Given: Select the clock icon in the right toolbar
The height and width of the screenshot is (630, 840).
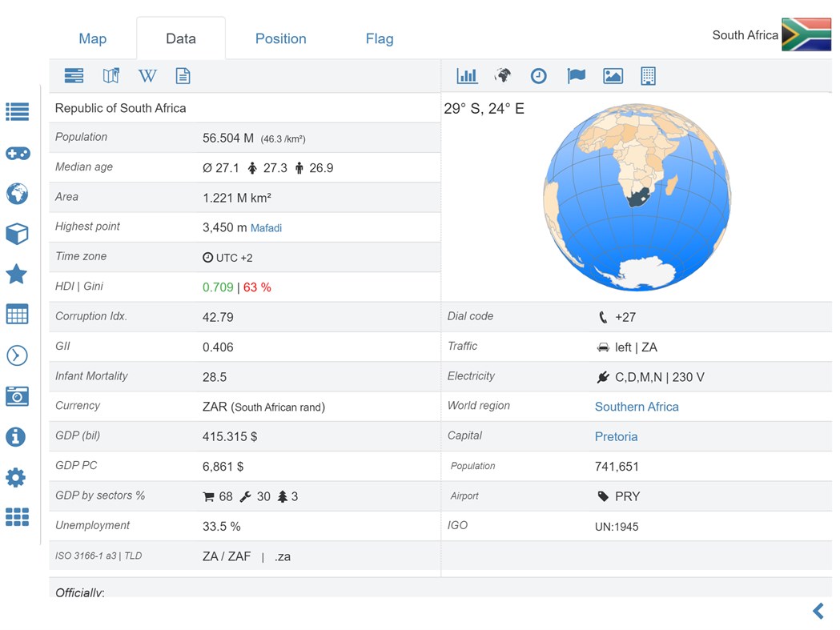Looking at the screenshot, I should 539,75.
